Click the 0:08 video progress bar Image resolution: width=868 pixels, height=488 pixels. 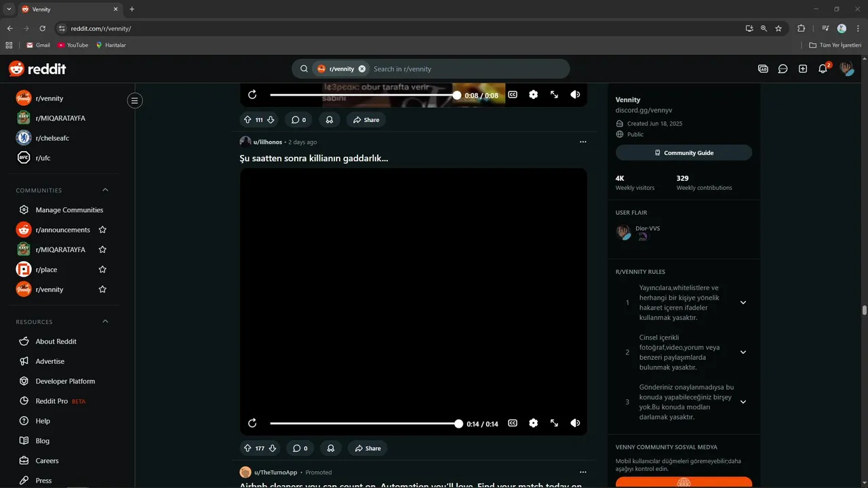pos(364,95)
